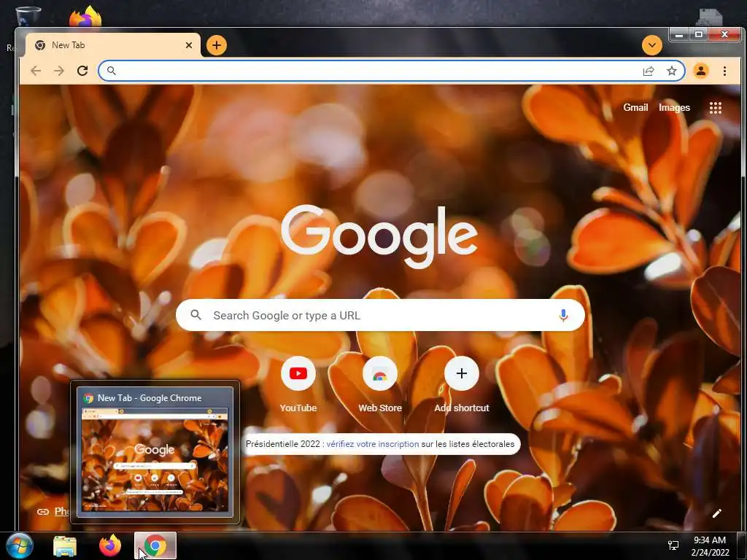Maximize the Chrome window
The image size is (747, 560).
(698, 35)
